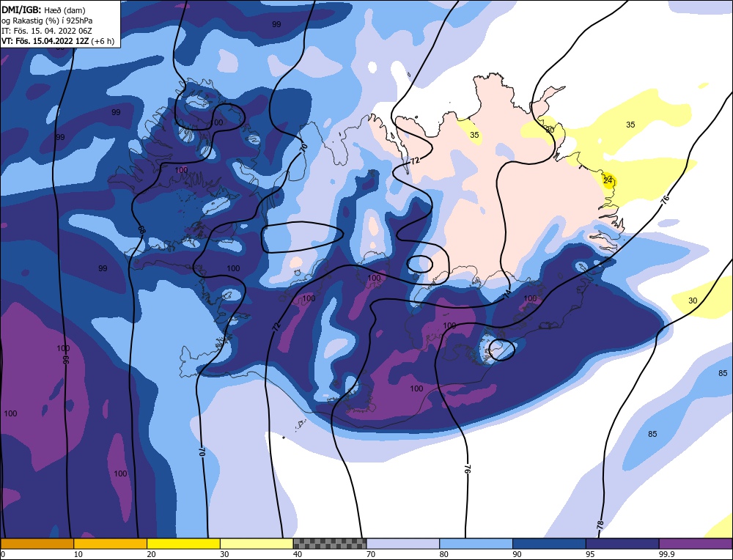The image size is (733, 560).
Task: Click the dark navy 95–99.9 legend swatch
Action: (x=622, y=543)
